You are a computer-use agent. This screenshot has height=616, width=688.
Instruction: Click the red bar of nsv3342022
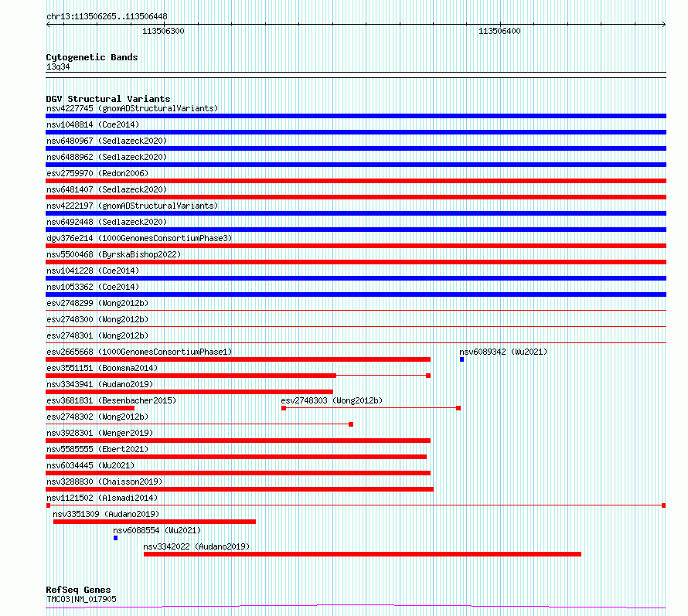point(363,554)
